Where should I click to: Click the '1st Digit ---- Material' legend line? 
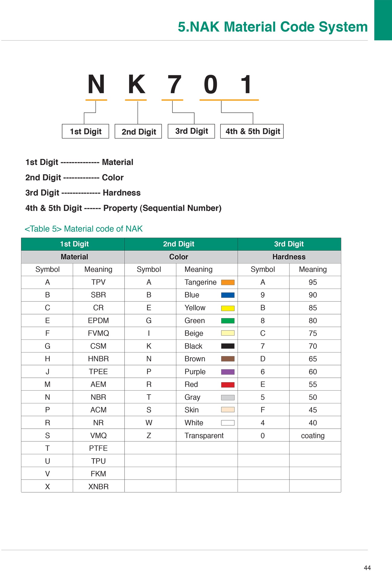79,162
